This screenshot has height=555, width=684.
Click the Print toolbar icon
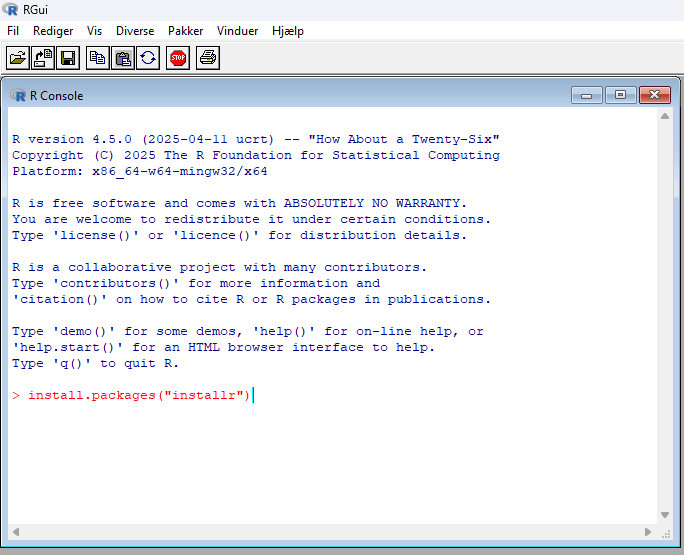207,58
